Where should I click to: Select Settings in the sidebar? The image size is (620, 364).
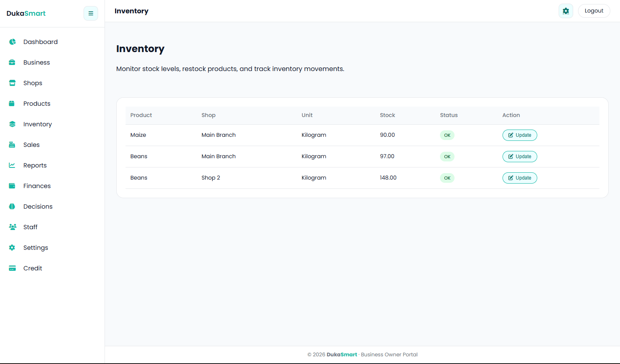pos(36,248)
